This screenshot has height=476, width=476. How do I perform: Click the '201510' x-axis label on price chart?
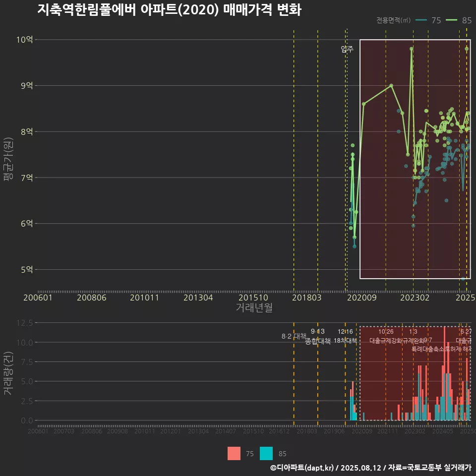coord(253,297)
